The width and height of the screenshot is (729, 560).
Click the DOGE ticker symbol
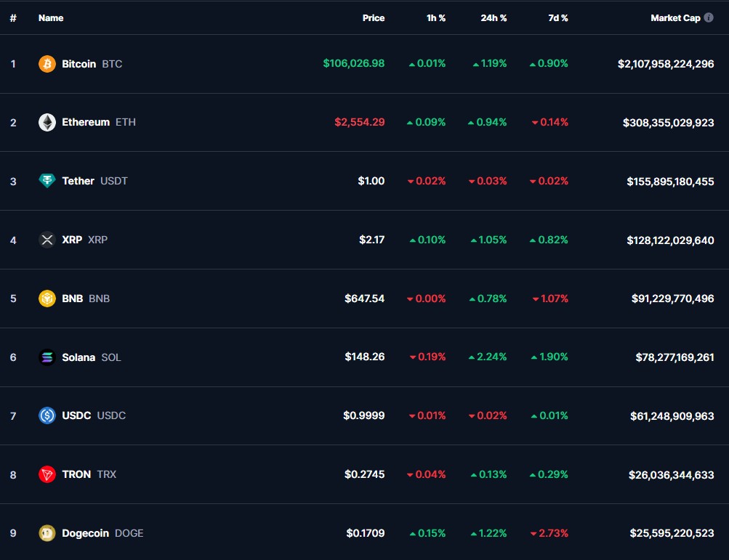(129, 533)
